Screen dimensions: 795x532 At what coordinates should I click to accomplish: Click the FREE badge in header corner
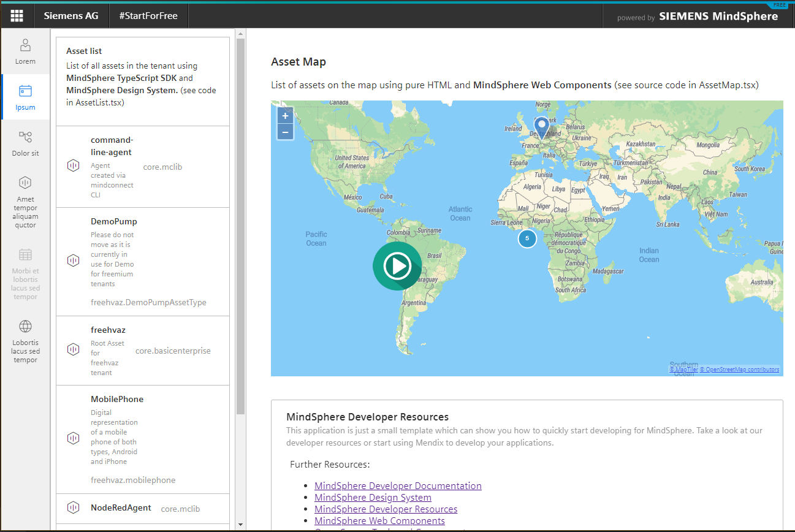click(780, 5)
